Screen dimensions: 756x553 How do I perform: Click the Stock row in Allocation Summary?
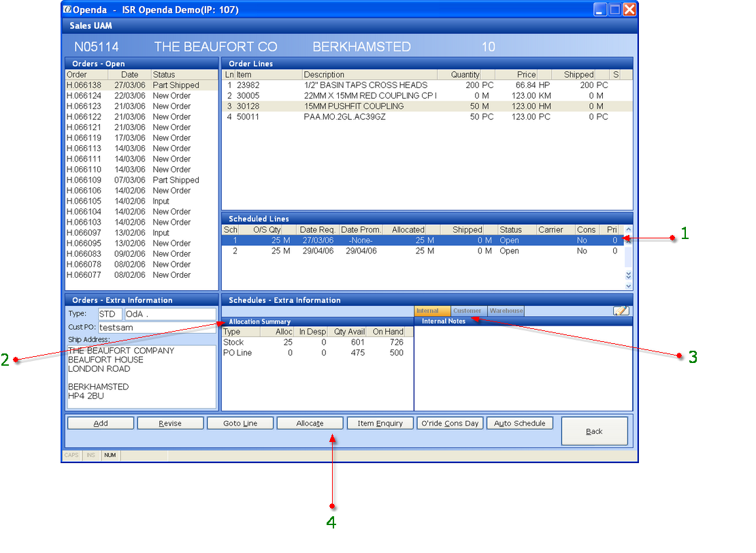coord(317,342)
